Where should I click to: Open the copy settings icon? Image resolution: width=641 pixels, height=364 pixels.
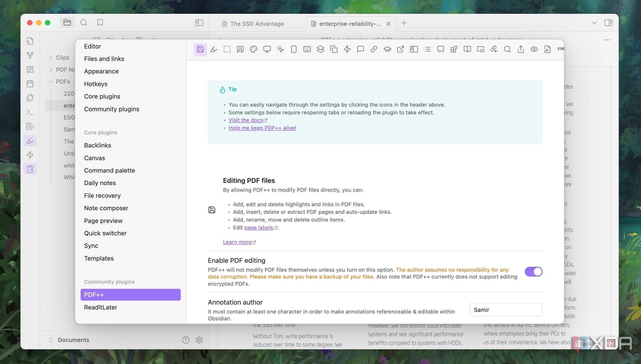tap(334, 49)
